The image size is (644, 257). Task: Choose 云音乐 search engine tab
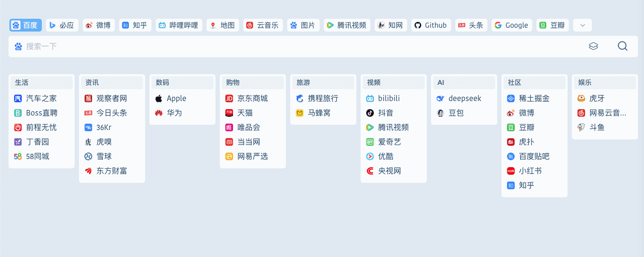(262, 25)
